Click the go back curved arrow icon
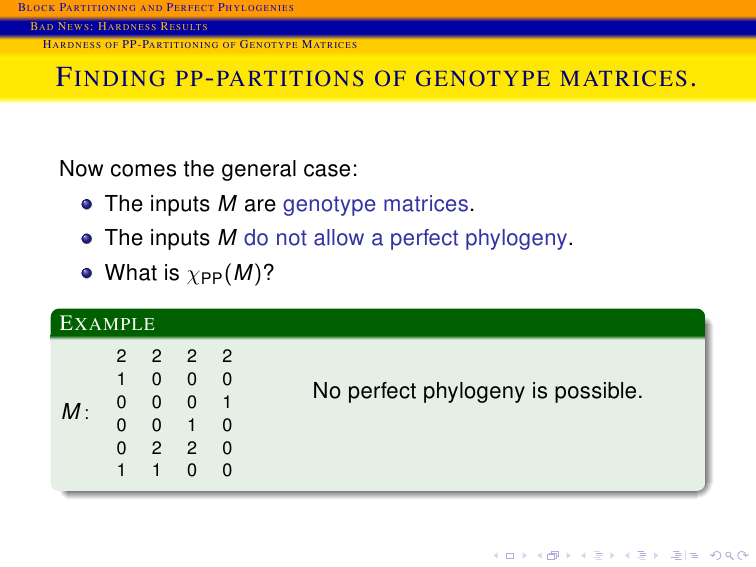Viewport: 756px width, 567px height. tap(716, 556)
